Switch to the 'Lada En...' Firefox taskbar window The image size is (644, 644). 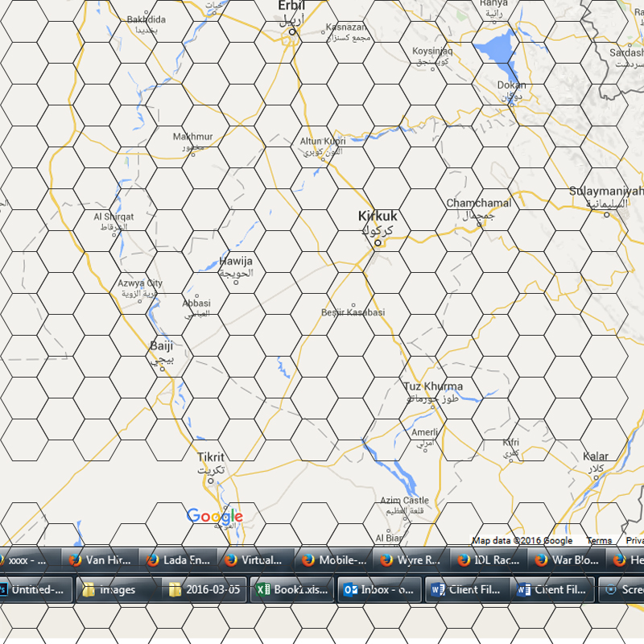178,560
